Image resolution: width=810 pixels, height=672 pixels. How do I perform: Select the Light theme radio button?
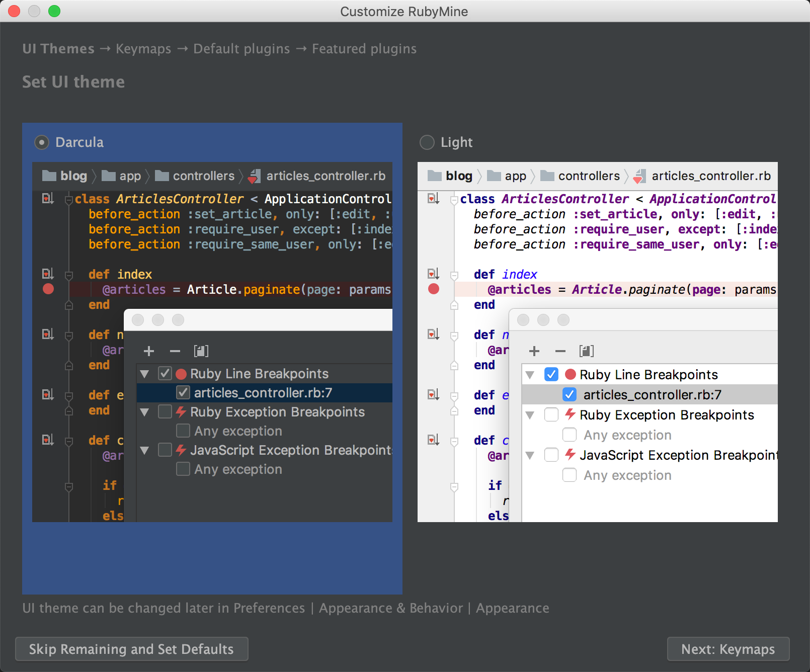427,142
